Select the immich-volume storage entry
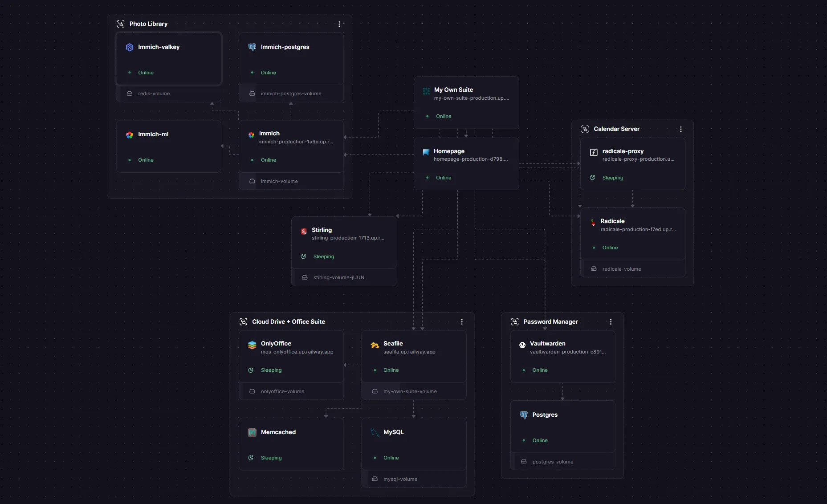 279,181
